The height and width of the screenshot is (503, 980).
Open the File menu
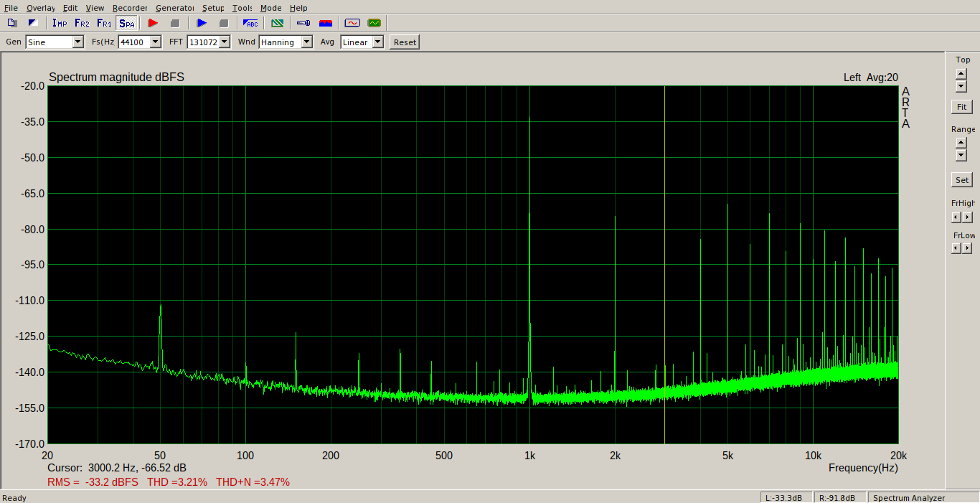11,8
